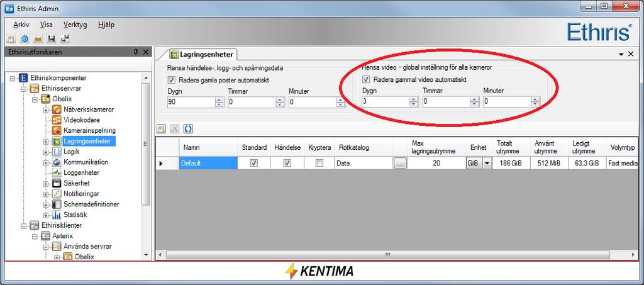Click the save all double-disk icon
The height and width of the screenshot is (285, 644).
tap(65, 39)
